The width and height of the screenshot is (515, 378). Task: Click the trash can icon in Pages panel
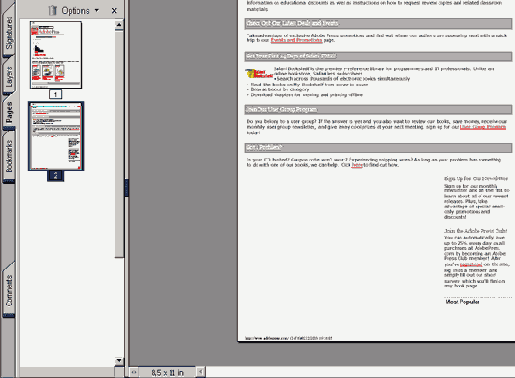click(x=52, y=10)
